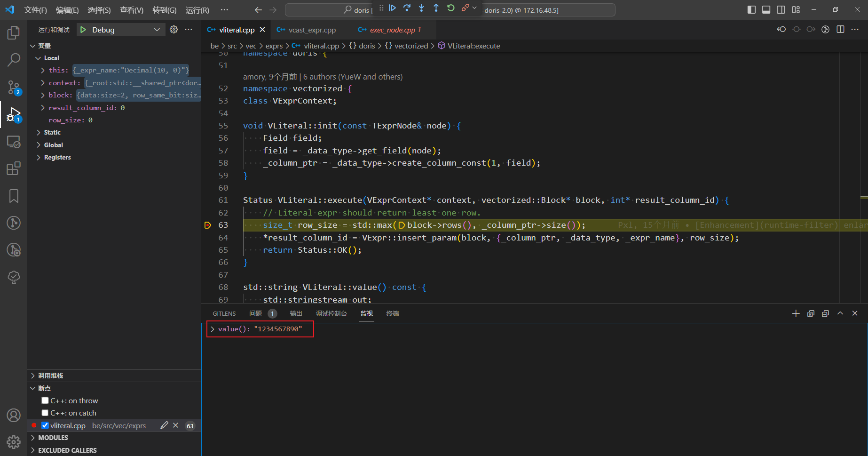The height and width of the screenshot is (456, 868).
Task: Click the doris breadcrumb namespace
Action: coord(366,46)
